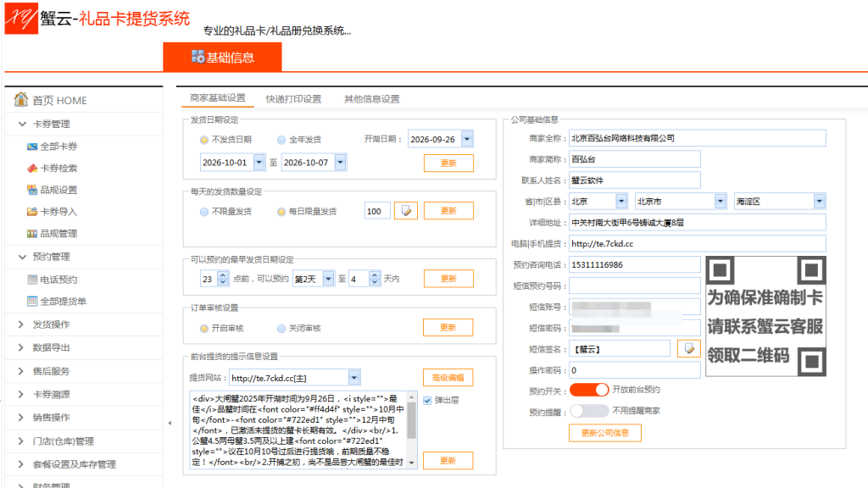Expand the 套餐设置及库存管理 section
Image resolution: width=868 pixels, height=488 pixels.
[x=21, y=464]
